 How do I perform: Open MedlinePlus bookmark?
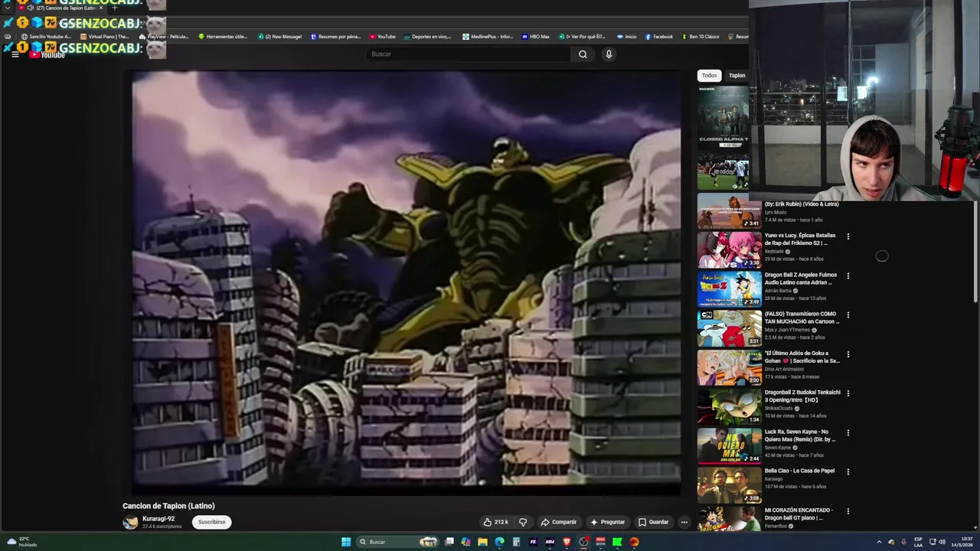488,37
